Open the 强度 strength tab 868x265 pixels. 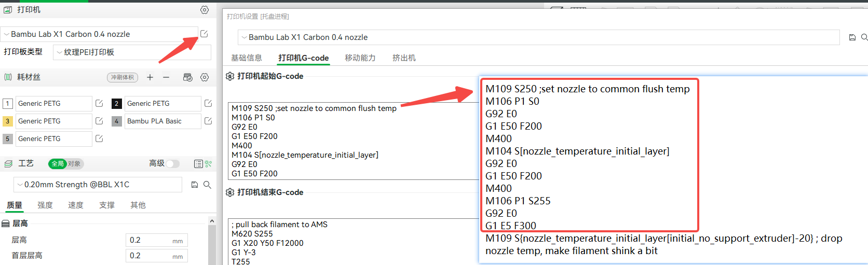pyautogui.click(x=45, y=205)
